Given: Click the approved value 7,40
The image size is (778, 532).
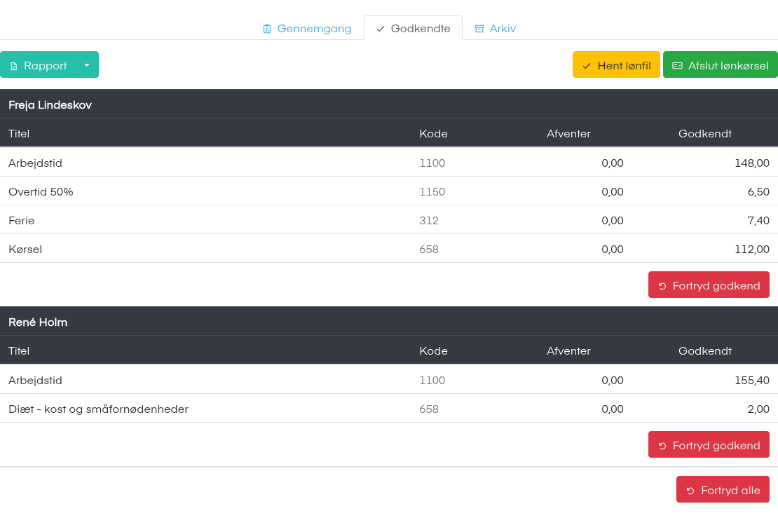Looking at the screenshot, I should (758, 220).
